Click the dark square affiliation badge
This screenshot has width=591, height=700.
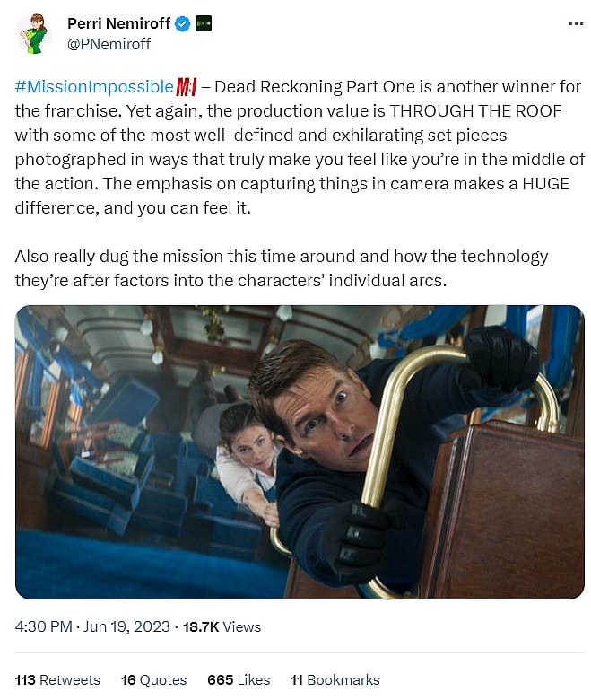coord(204,24)
